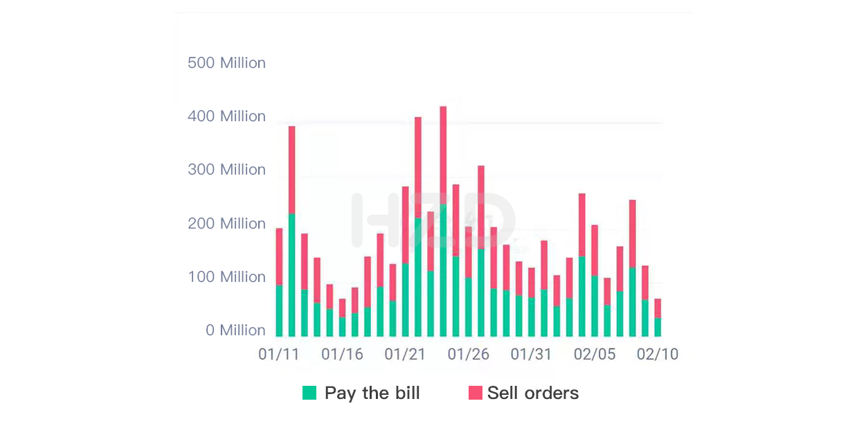Select the 02/10 date label
The height and width of the screenshot is (444, 868).
(658, 355)
